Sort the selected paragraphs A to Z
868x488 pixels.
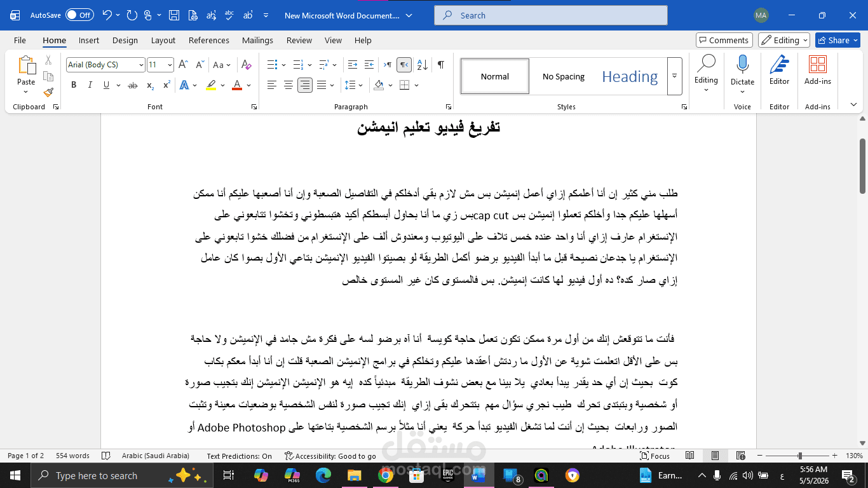pyautogui.click(x=423, y=65)
